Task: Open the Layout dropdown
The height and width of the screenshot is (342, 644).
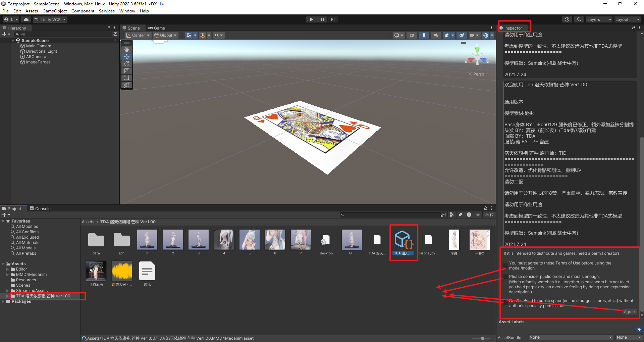Action: [627, 19]
